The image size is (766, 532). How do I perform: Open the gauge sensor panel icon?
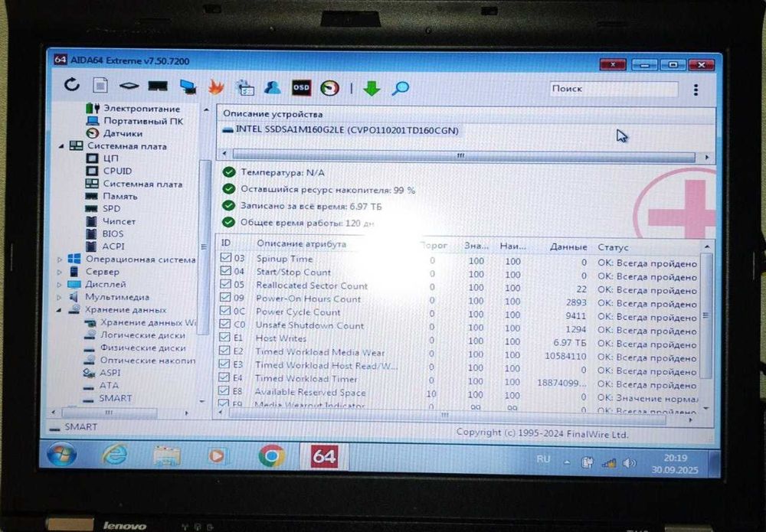(329, 88)
